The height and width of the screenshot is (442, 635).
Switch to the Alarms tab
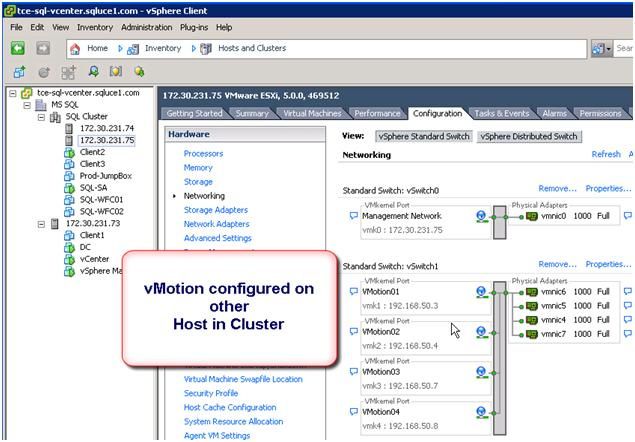[554, 113]
